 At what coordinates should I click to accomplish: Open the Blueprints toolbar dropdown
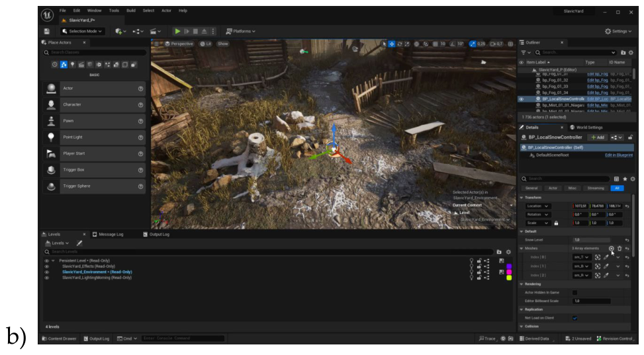click(x=138, y=31)
